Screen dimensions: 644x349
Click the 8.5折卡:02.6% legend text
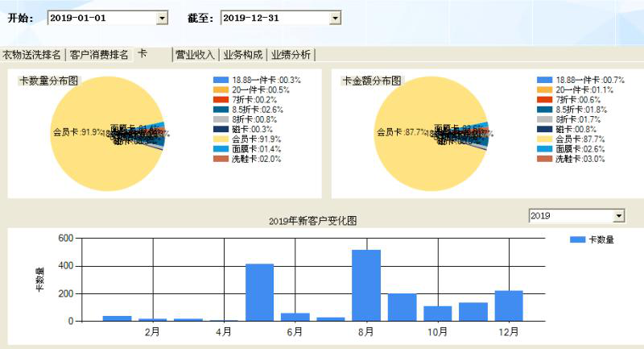tap(258, 110)
